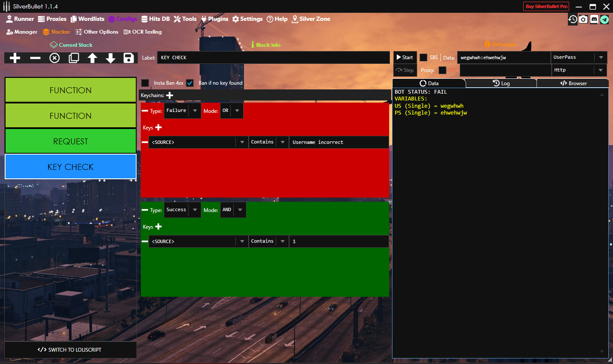Select the KEY CHECK block

point(71,167)
